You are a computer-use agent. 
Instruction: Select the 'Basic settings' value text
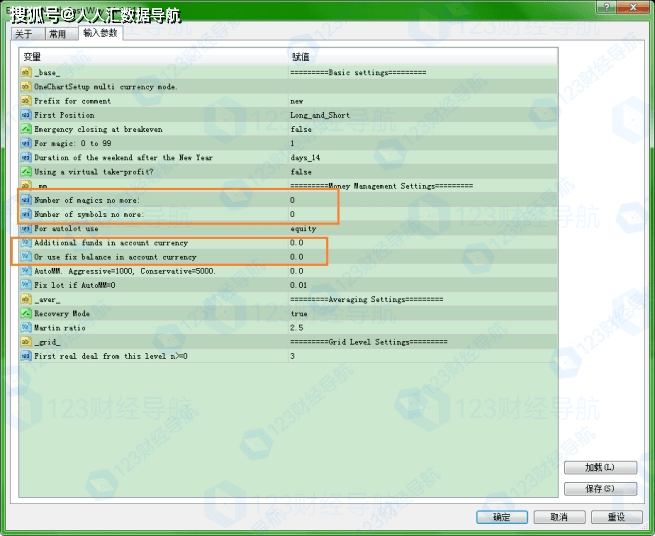pyautogui.click(x=358, y=72)
